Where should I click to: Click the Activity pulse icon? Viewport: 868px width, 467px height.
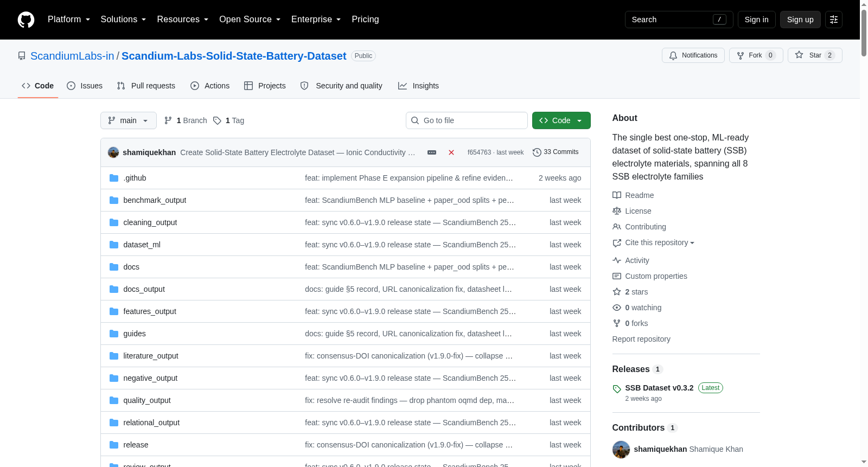pos(617,260)
